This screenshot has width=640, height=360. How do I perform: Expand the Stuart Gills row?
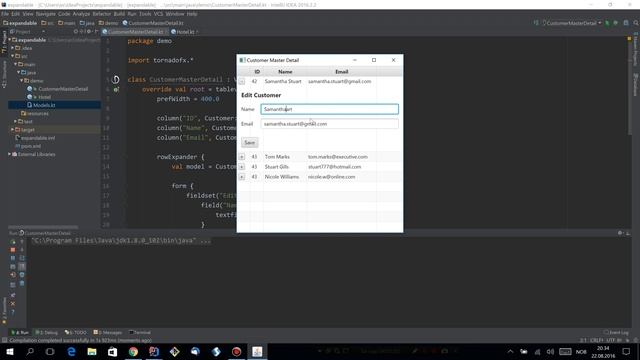pyautogui.click(x=242, y=167)
